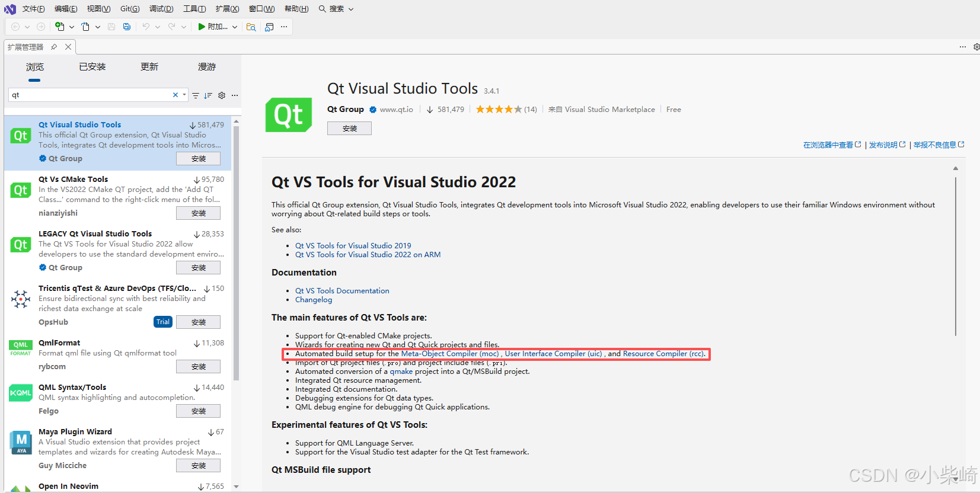Open the 视图(V) menu
The image size is (980, 493).
(x=98, y=9)
